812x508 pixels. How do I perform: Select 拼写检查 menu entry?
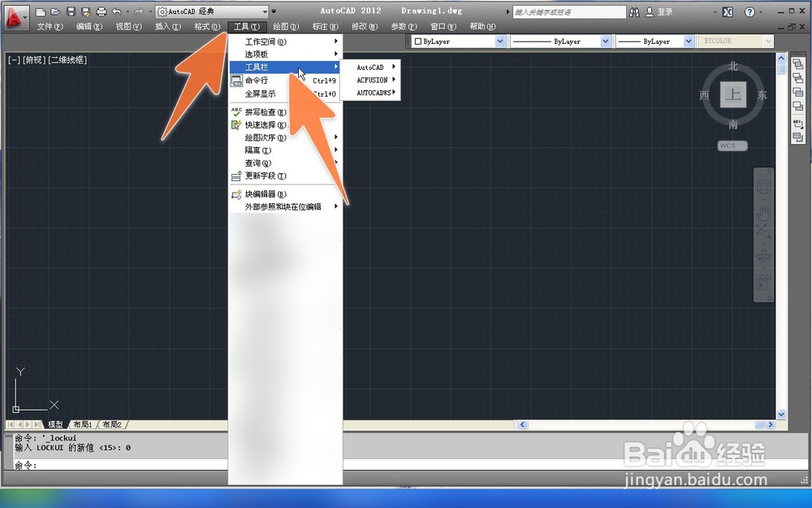pos(285,112)
